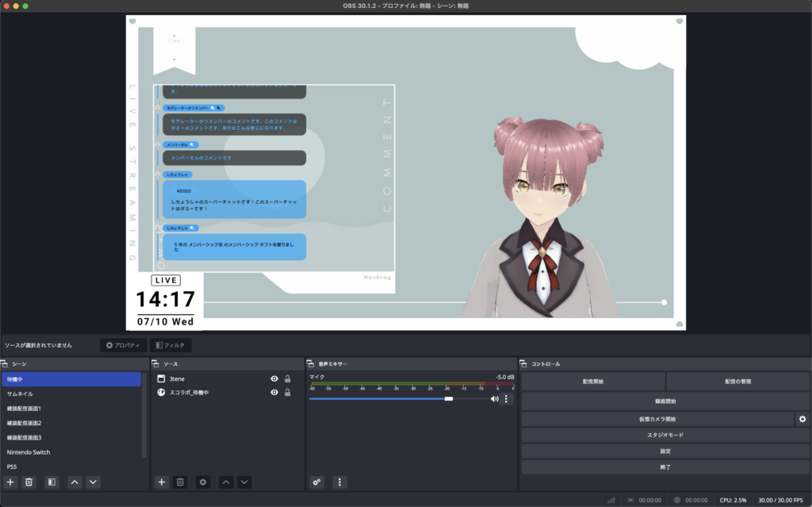Open source properties gear in Sources panel
812x507 pixels.
(203, 482)
